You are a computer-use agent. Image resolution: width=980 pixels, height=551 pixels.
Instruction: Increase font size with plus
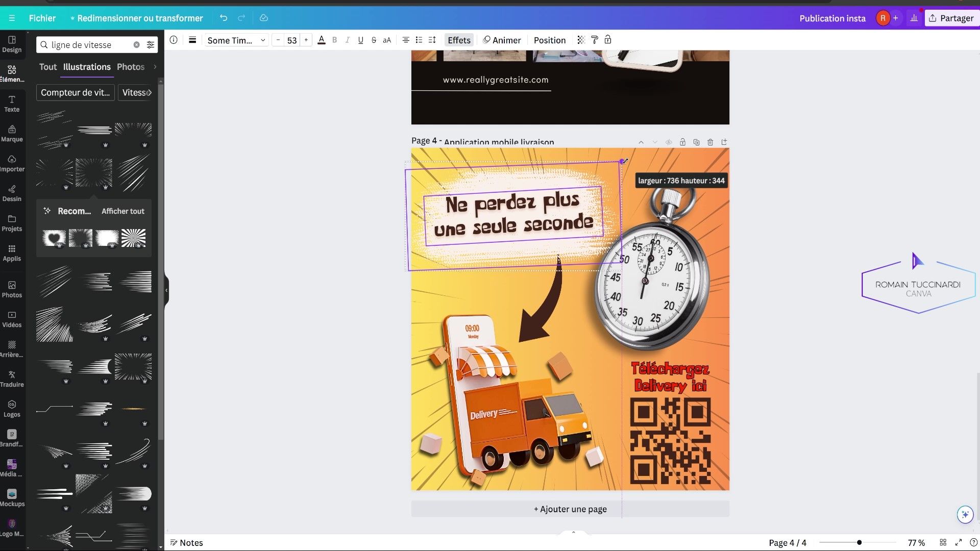(306, 40)
